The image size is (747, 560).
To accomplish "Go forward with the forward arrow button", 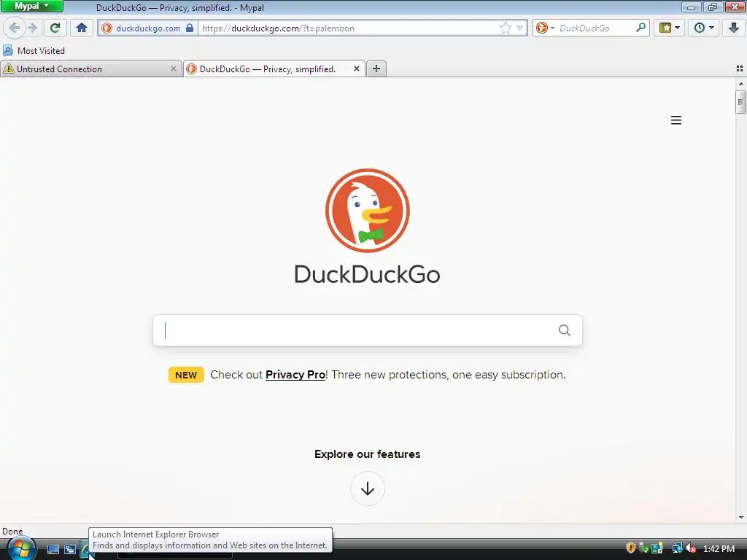I will click(33, 28).
